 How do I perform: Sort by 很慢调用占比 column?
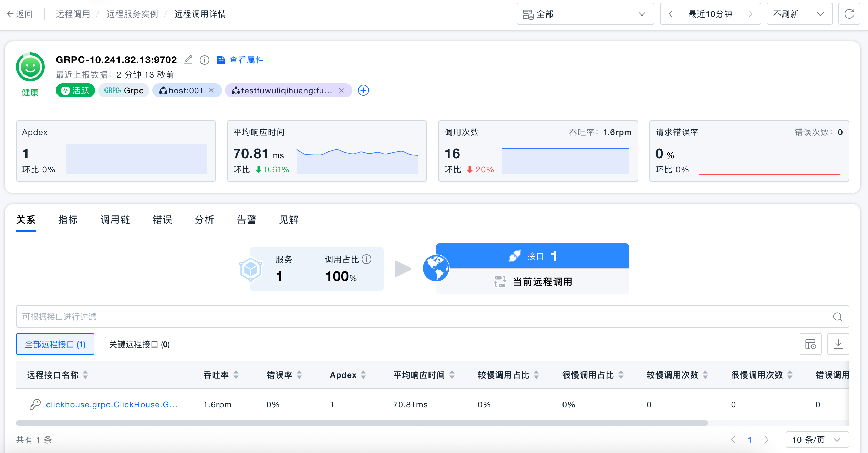621,375
